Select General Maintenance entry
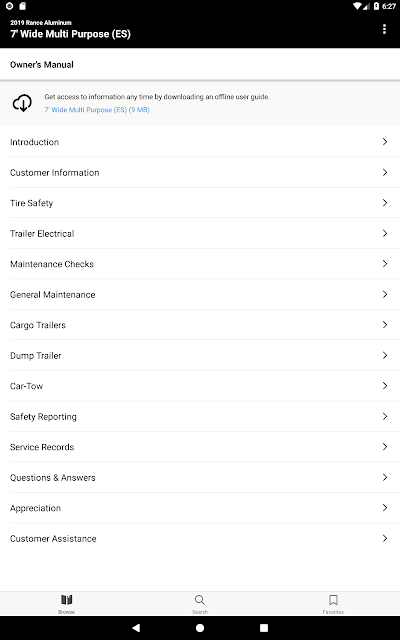Viewport: 400px width, 640px height. [200, 295]
